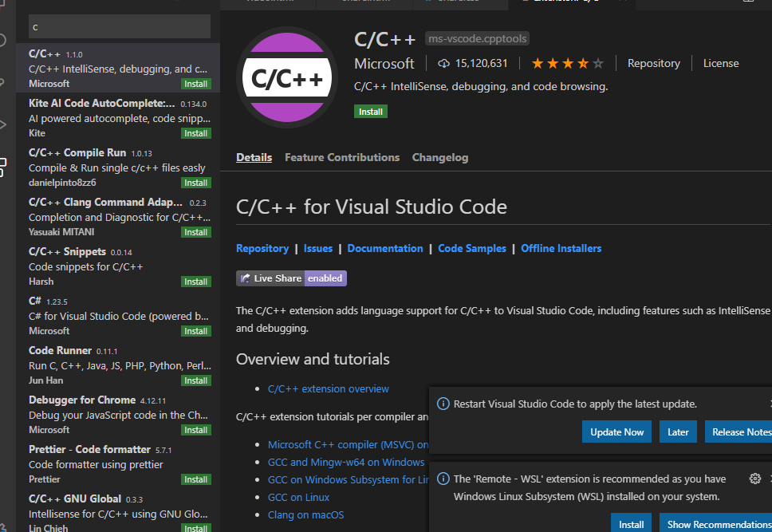The width and height of the screenshot is (772, 532).
Task: Install the C/C++ extension from details page
Action: point(371,112)
